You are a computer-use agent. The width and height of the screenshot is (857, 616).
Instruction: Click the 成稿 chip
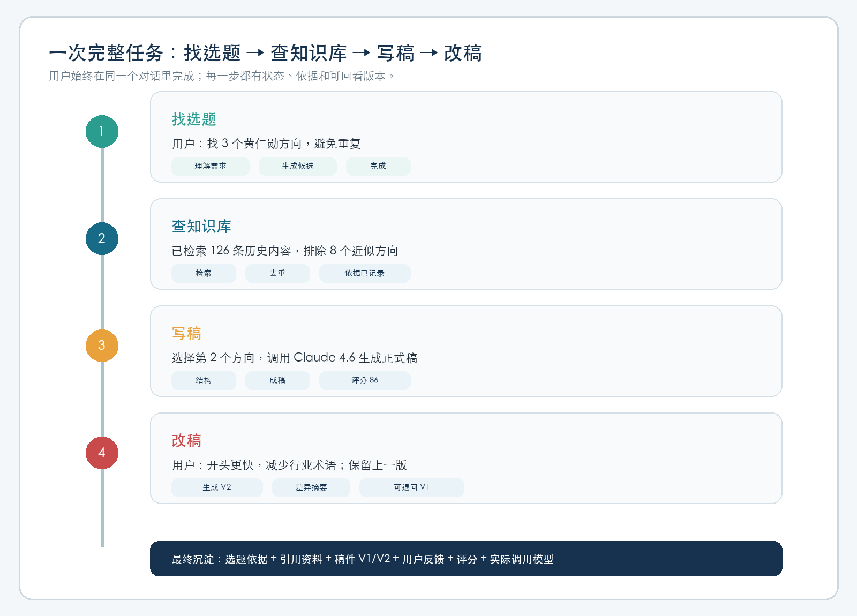277,380
